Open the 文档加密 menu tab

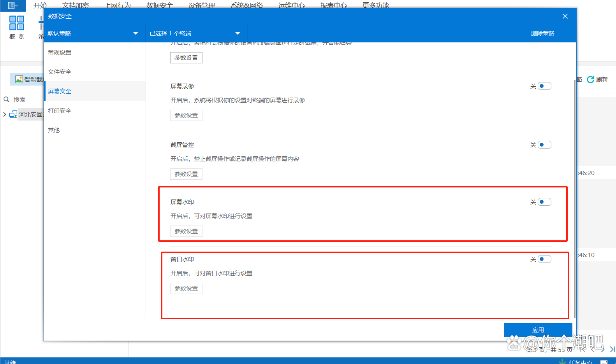(76, 5)
